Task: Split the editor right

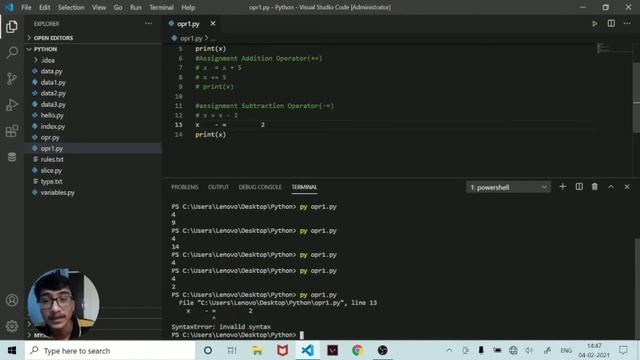Action: pyautogui.click(x=611, y=24)
